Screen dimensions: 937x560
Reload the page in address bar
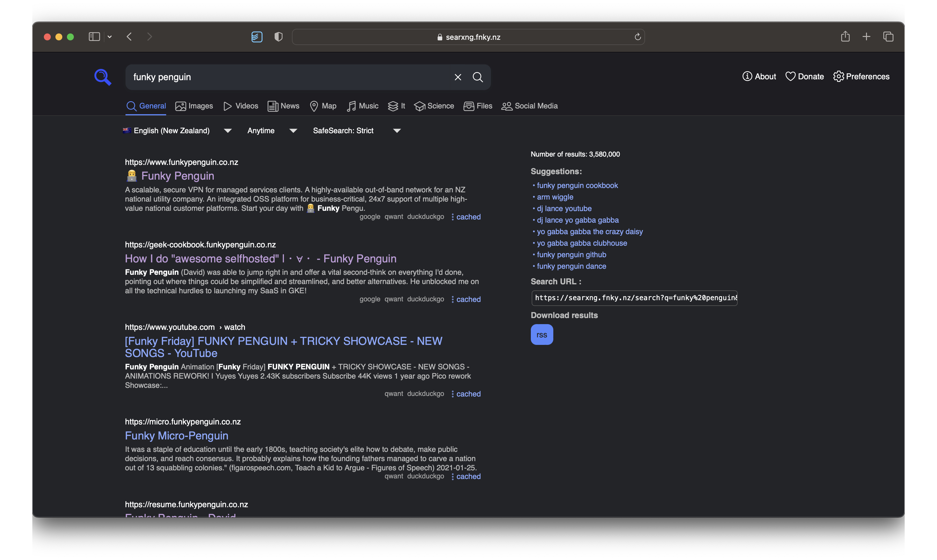click(638, 37)
